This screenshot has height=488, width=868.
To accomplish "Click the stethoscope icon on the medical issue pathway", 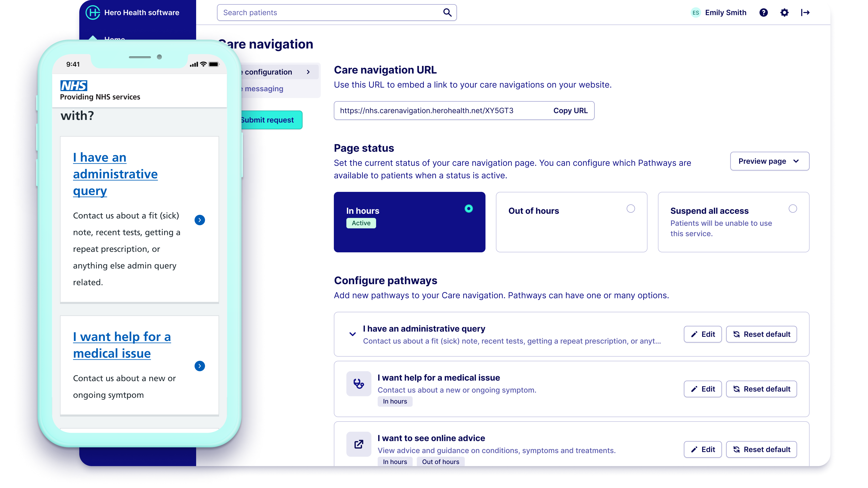I will pyautogui.click(x=359, y=384).
